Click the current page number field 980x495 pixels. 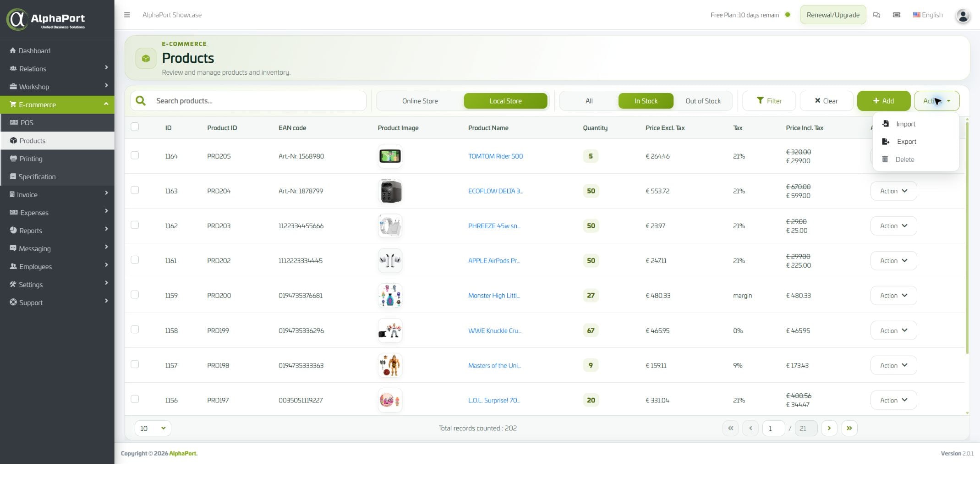(x=773, y=428)
